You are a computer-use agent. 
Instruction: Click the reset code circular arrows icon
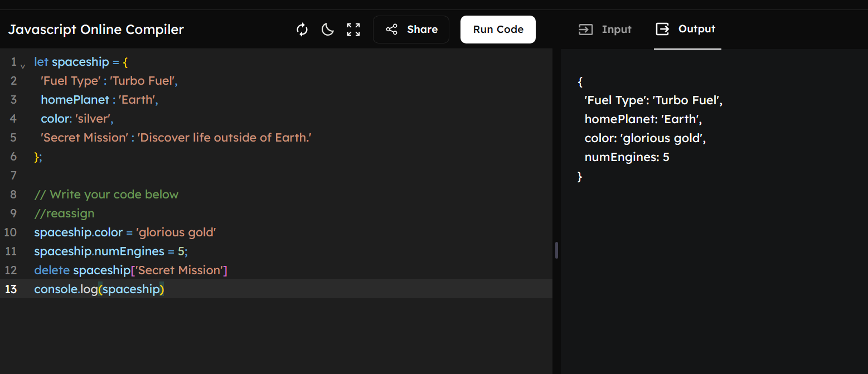click(x=302, y=30)
